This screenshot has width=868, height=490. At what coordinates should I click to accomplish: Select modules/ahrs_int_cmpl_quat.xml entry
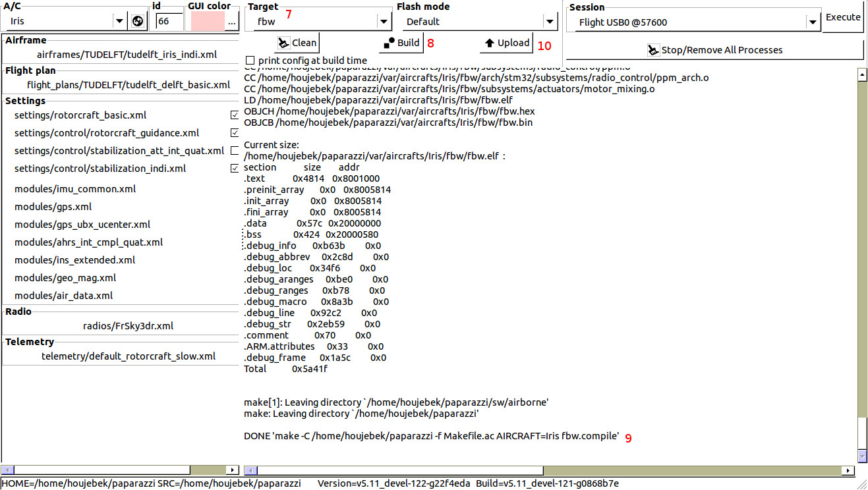click(x=88, y=242)
